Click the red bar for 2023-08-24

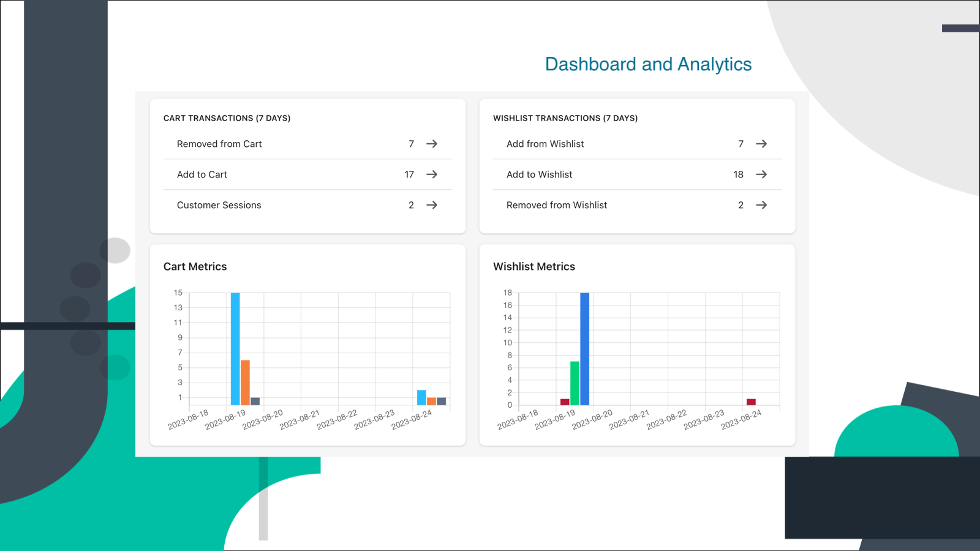coord(750,401)
